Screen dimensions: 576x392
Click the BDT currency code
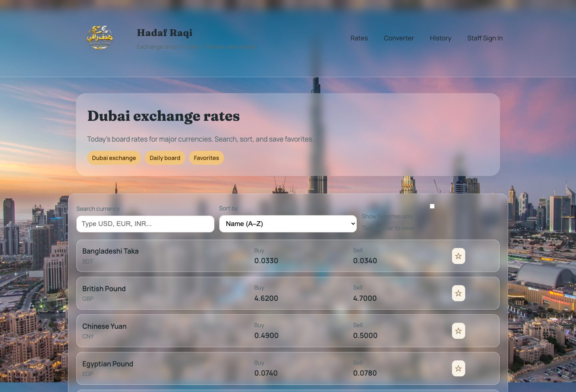88,262
